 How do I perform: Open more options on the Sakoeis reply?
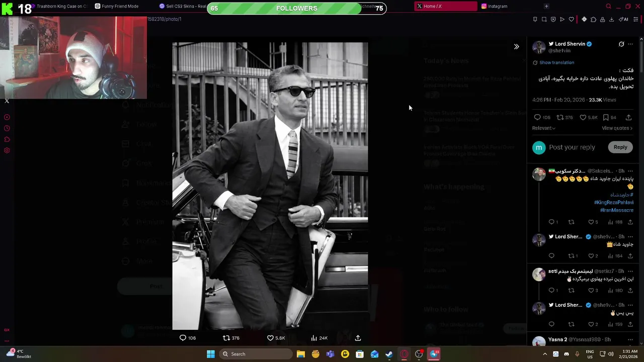pos(630,171)
